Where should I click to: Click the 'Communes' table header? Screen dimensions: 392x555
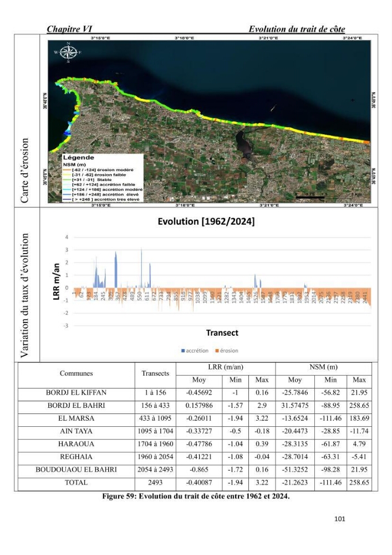point(77,374)
